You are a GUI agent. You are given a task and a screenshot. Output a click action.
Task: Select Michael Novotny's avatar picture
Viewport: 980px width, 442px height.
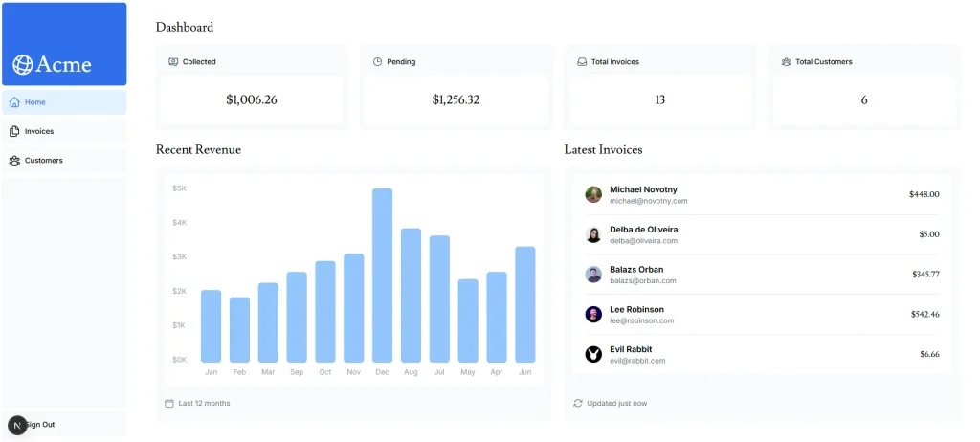click(593, 194)
